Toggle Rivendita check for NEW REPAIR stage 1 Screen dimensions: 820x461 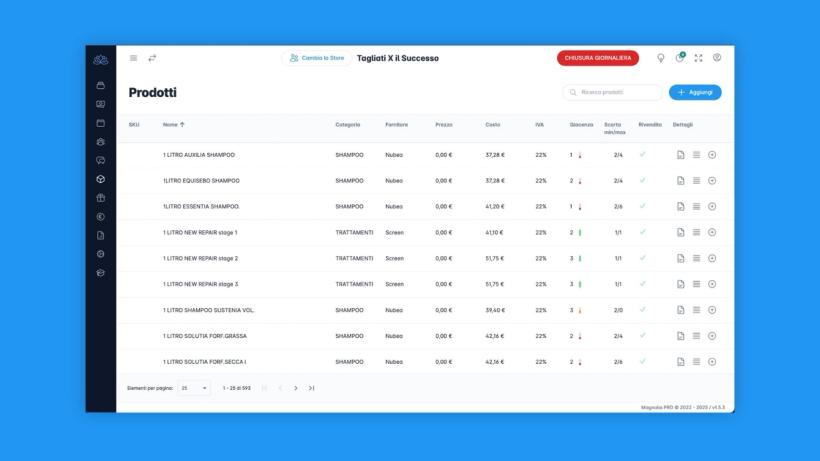(643, 232)
